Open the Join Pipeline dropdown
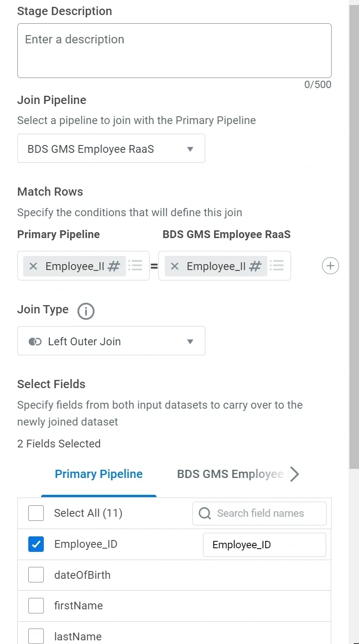 (x=111, y=149)
